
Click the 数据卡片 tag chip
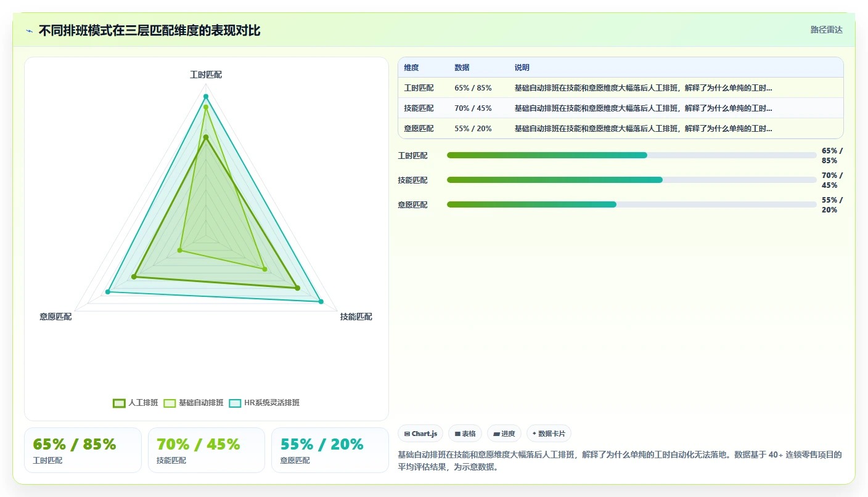click(x=549, y=434)
